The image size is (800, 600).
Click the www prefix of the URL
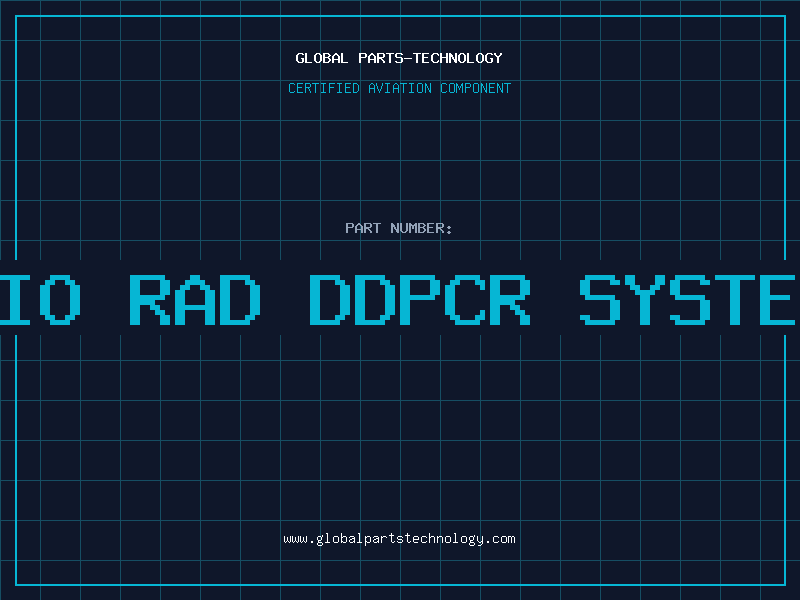pos(295,539)
